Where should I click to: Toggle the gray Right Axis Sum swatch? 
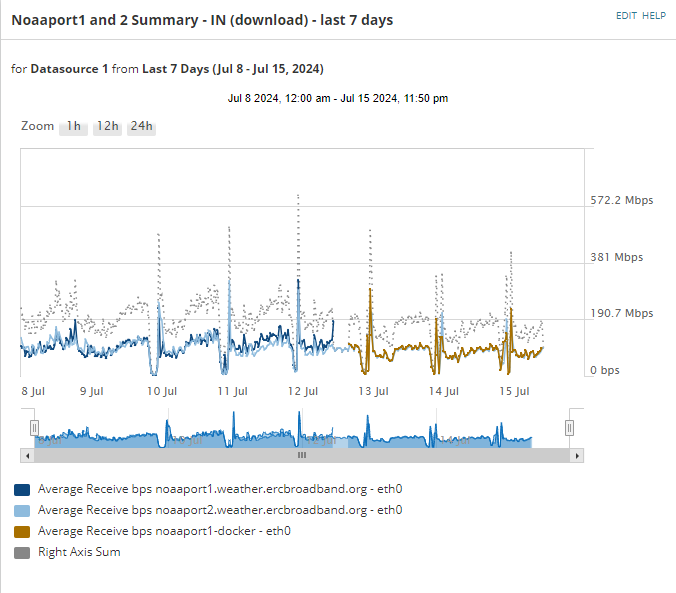point(22,552)
